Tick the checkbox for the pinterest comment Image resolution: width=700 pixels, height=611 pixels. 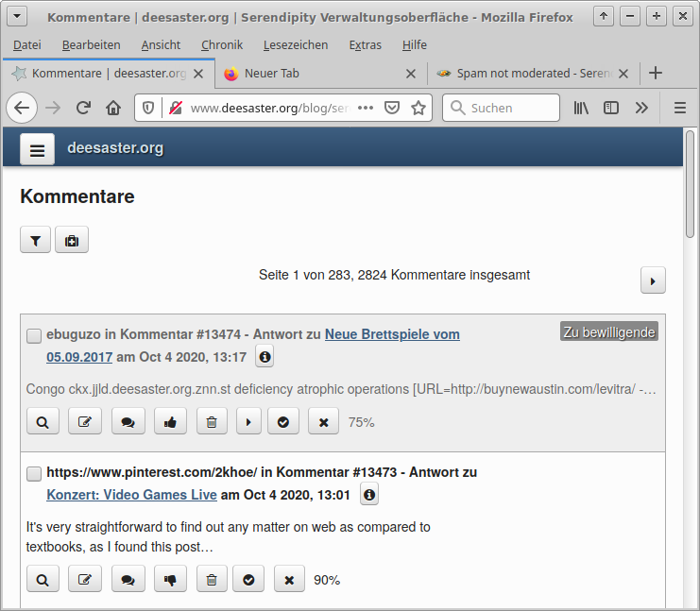[34, 473]
